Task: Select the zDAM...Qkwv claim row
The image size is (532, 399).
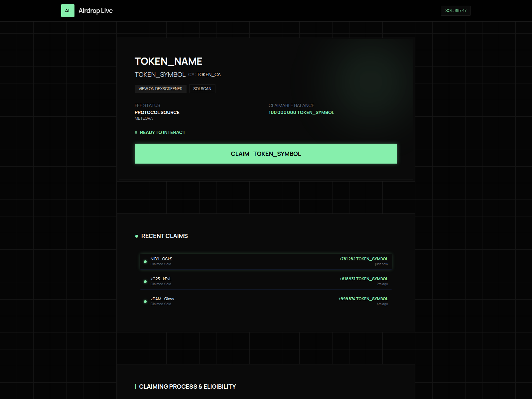Action: click(266, 301)
